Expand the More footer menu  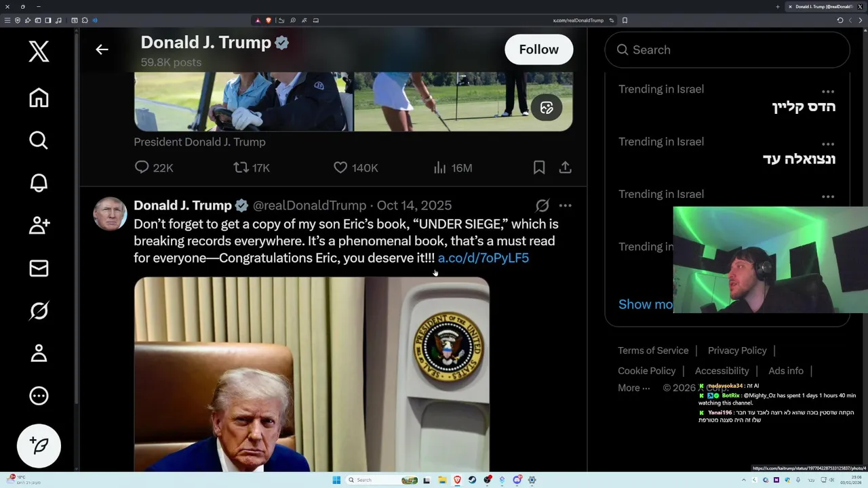click(x=634, y=388)
